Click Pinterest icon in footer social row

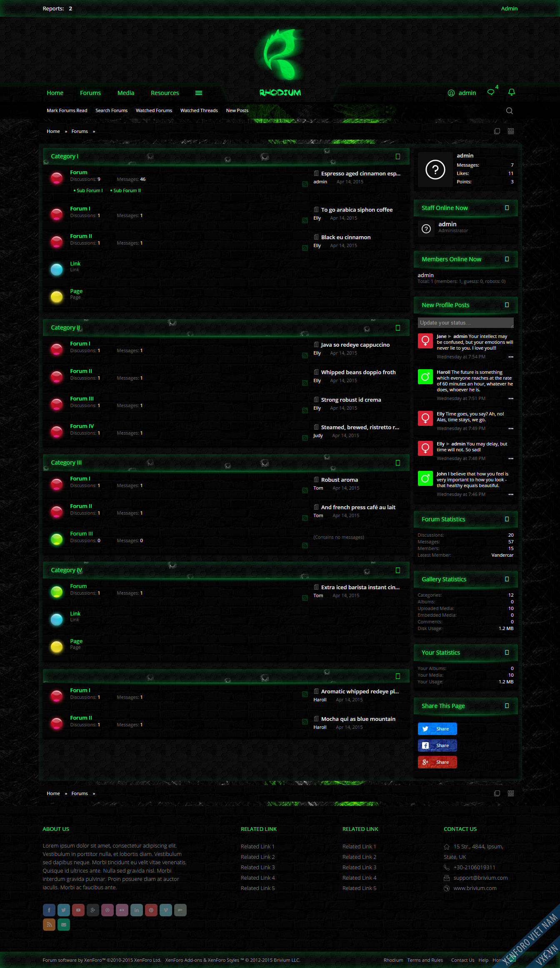pyautogui.click(x=151, y=910)
